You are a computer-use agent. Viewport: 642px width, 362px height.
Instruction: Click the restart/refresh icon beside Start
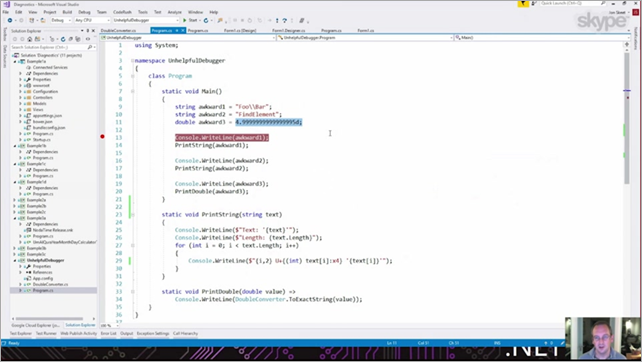pos(206,20)
